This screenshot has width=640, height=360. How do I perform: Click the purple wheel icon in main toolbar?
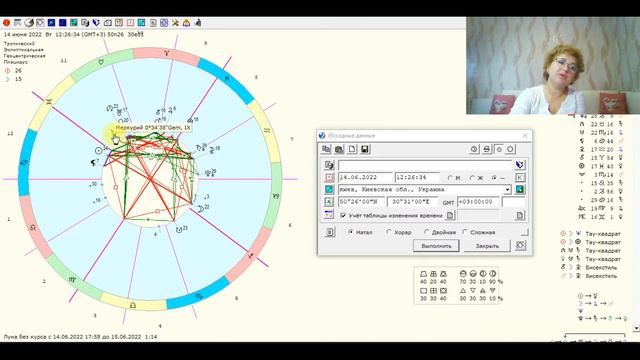coord(164,23)
